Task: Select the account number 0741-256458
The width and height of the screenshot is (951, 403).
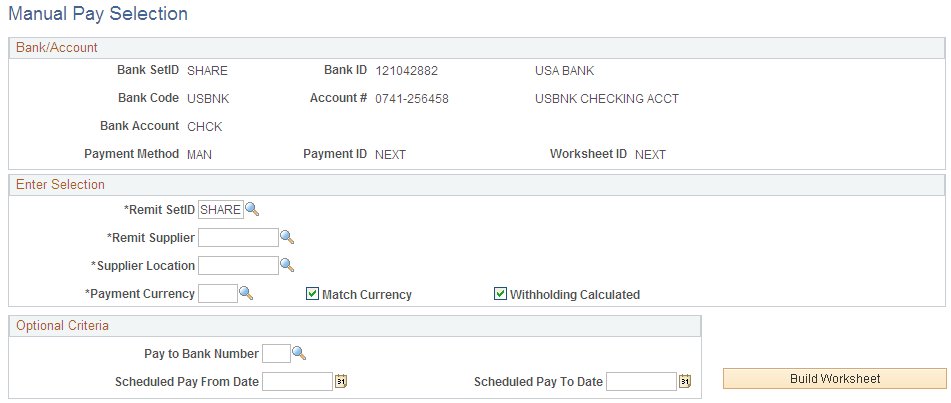Action: 412,99
